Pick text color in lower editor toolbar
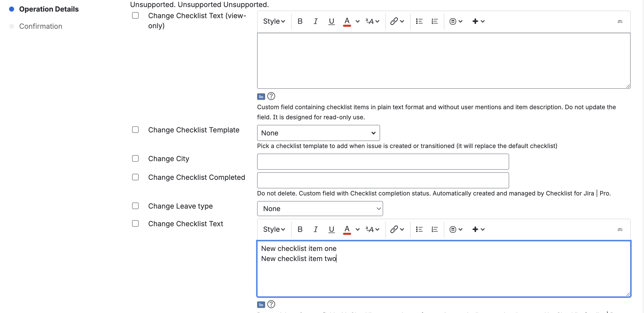This screenshot has width=644, height=313. 347,229
